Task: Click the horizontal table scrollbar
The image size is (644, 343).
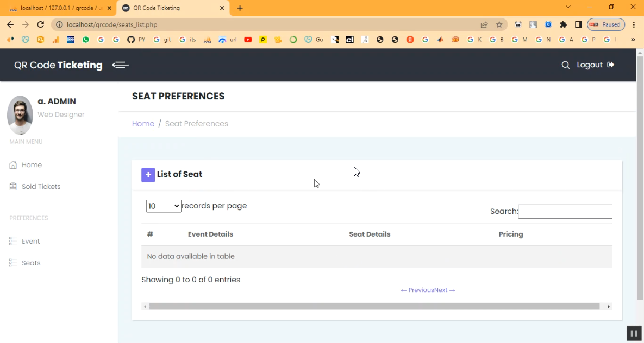Action: 374,307
